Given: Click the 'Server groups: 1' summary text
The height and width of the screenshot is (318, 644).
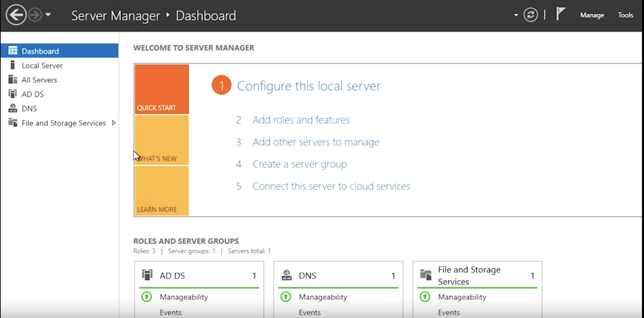Looking at the screenshot, I should [192, 251].
